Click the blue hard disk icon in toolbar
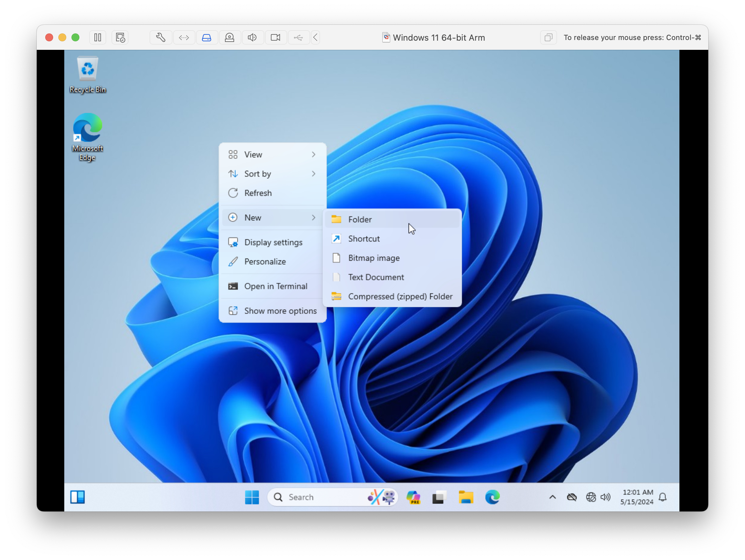745x560 pixels. pyautogui.click(x=207, y=37)
